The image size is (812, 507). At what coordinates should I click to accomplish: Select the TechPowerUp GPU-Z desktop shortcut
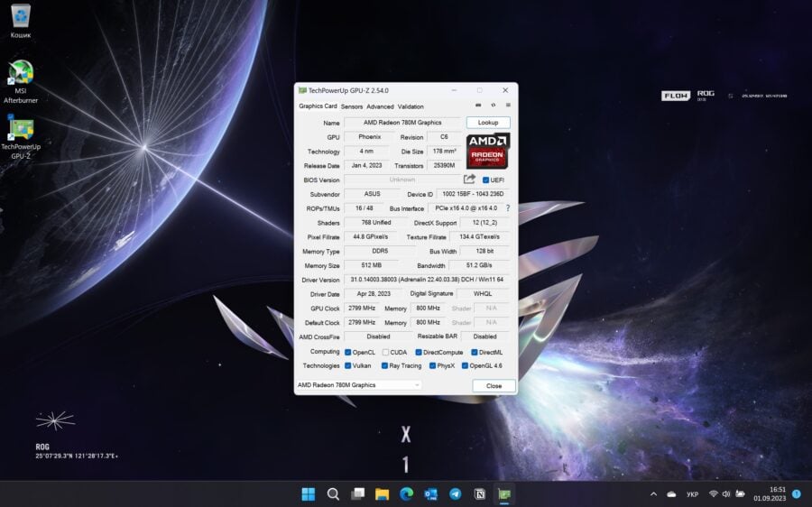(21, 137)
